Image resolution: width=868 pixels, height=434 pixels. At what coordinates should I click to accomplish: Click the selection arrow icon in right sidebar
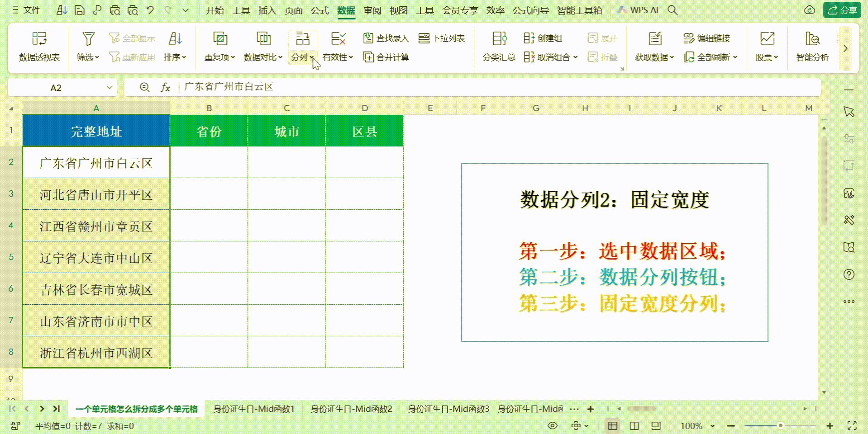point(849,112)
